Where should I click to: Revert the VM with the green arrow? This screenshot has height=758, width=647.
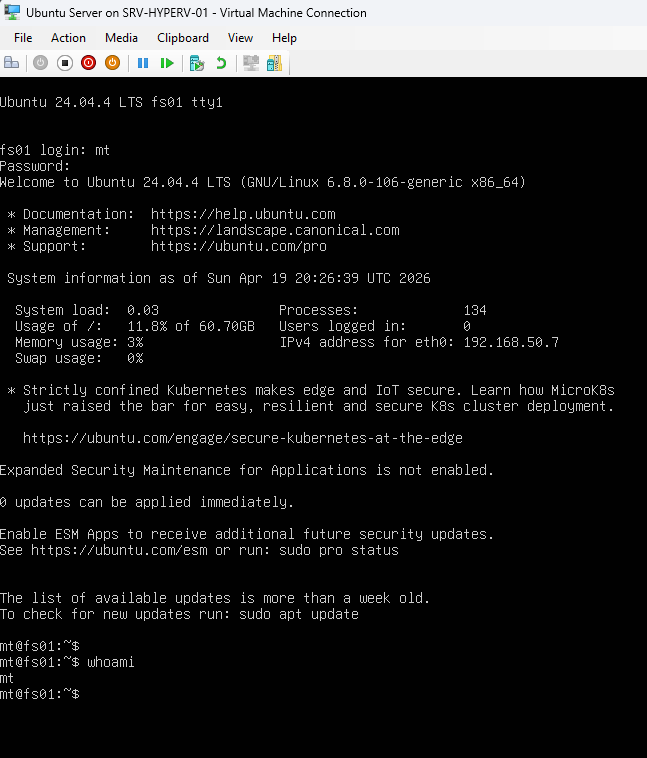click(x=221, y=63)
